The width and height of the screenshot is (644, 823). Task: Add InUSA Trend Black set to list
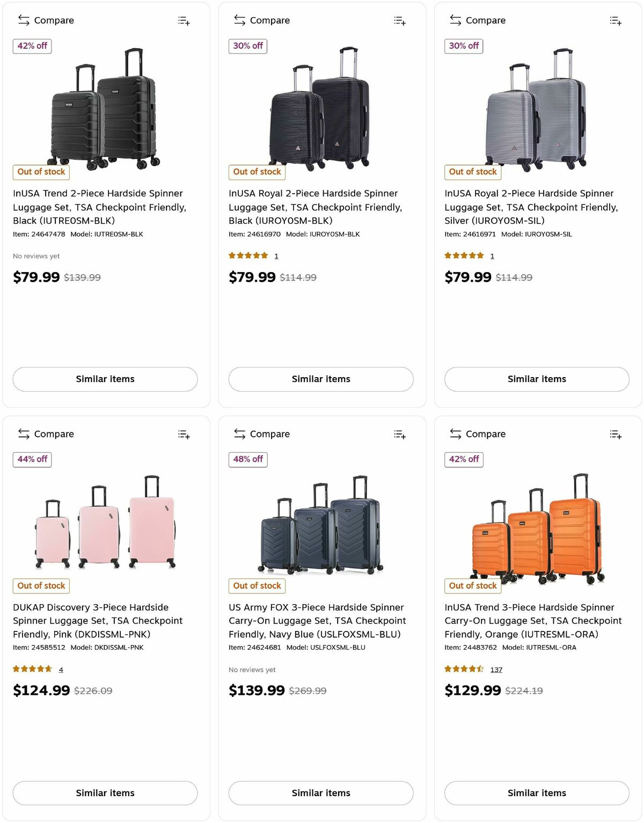click(184, 21)
